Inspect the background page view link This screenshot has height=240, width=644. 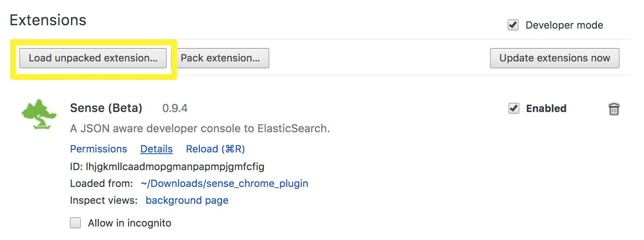click(x=187, y=200)
